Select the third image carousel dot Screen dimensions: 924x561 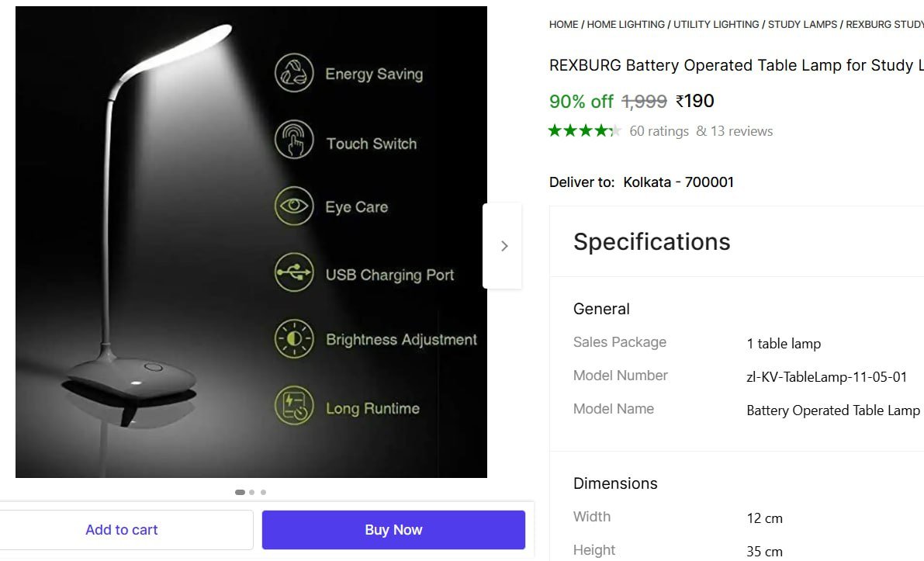click(263, 492)
